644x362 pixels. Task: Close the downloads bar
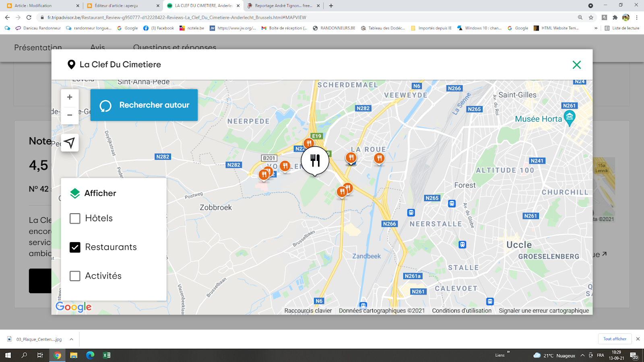[638, 339]
